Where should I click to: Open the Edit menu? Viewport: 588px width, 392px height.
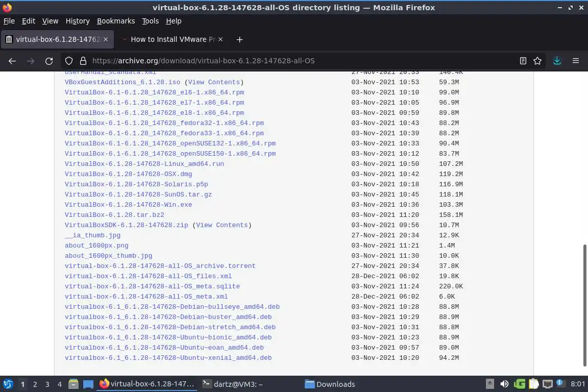pos(29,21)
